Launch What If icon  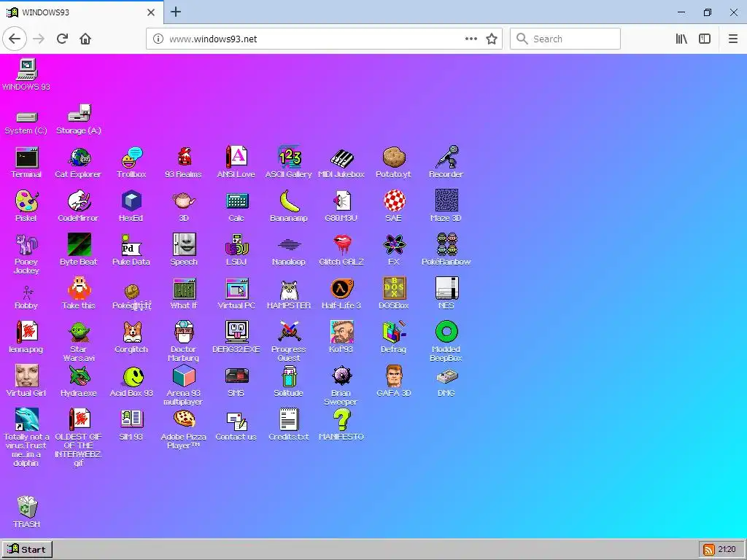tap(184, 289)
